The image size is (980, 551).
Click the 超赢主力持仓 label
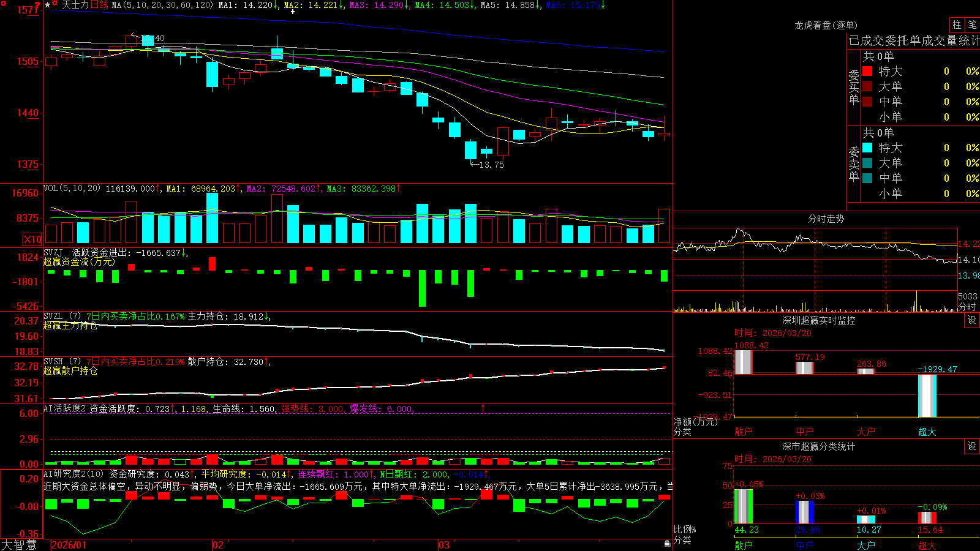tap(70, 325)
